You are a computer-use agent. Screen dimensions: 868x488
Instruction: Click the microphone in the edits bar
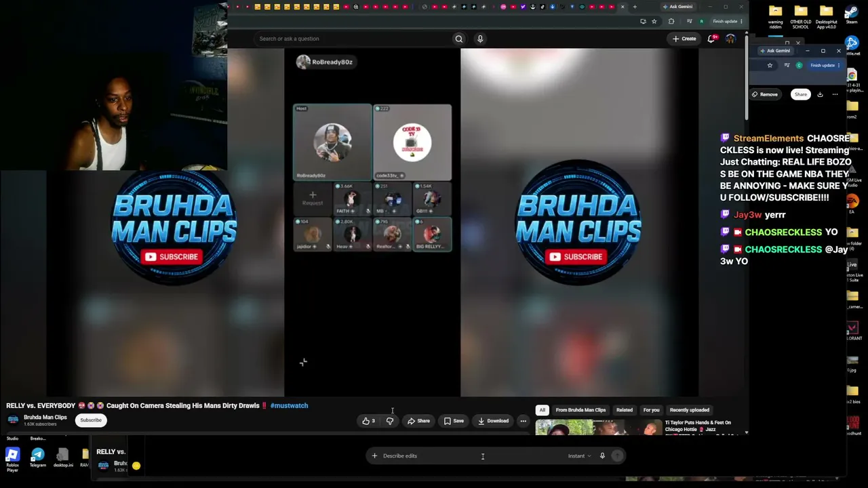[602, 456]
